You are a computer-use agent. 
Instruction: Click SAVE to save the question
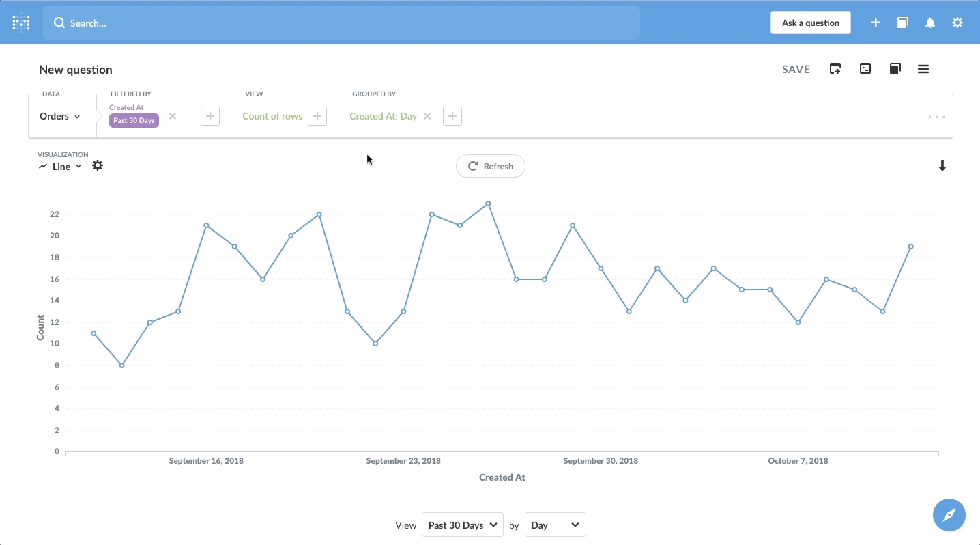click(x=796, y=69)
